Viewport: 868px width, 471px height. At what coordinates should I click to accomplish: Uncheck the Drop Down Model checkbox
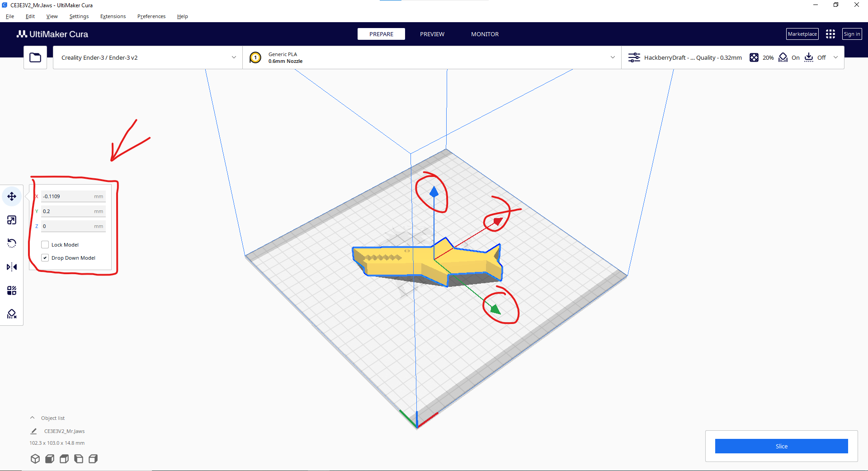(45, 258)
